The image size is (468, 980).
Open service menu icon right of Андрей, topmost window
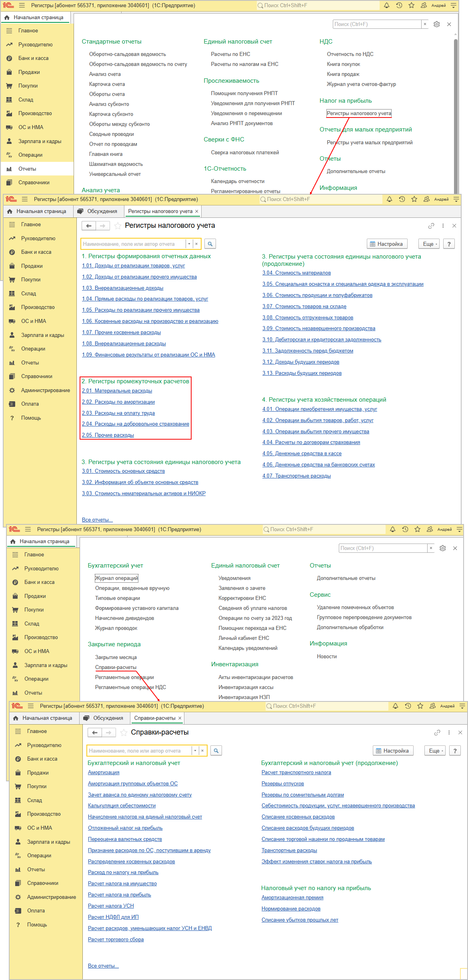[x=454, y=5]
